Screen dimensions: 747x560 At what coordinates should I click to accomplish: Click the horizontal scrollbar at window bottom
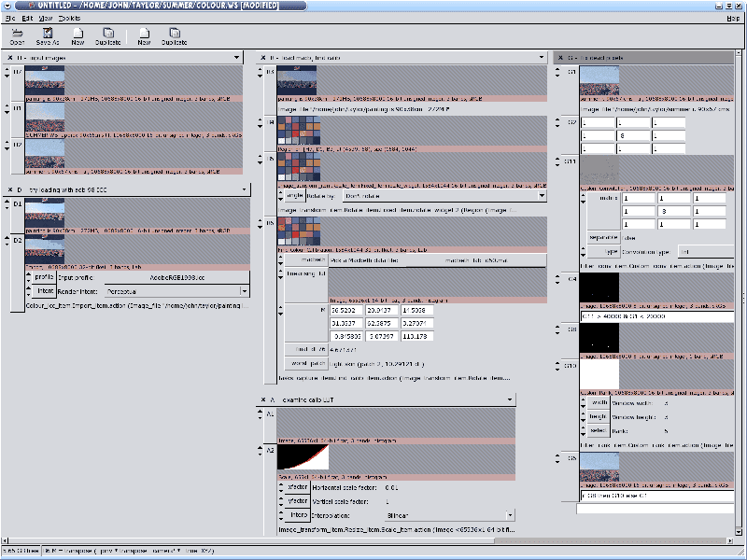tap(373, 540)
